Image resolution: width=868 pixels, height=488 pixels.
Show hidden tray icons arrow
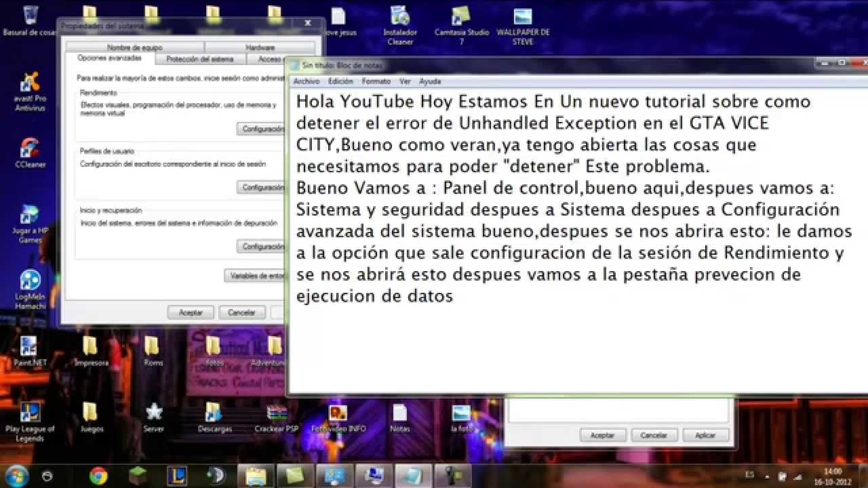768,475
